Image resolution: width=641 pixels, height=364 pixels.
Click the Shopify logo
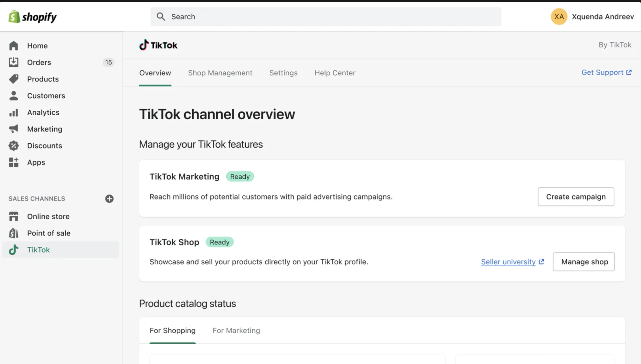33,17
